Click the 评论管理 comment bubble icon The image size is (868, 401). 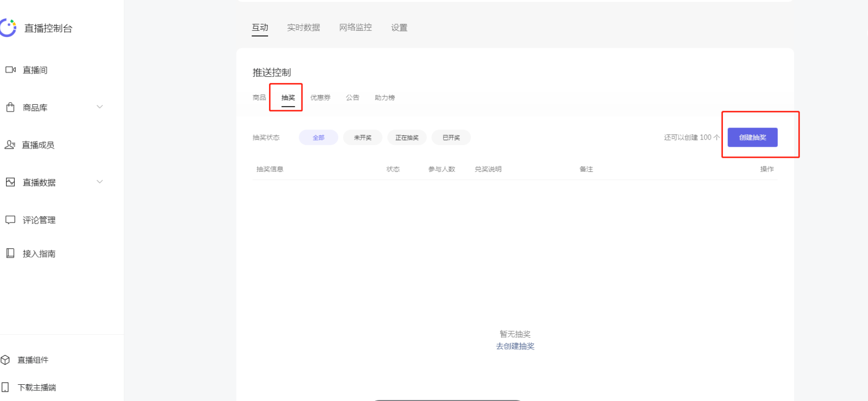click(x=10, y=220)
